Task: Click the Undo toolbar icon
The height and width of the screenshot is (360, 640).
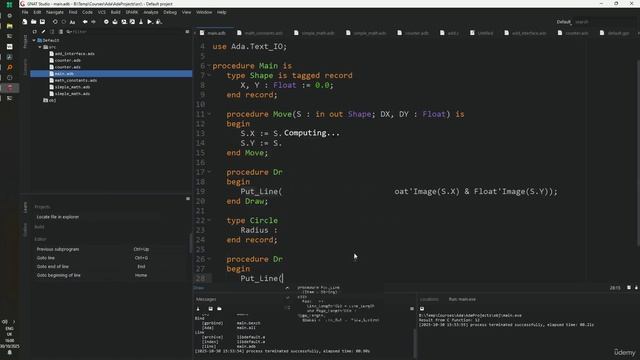Action: 55,22
